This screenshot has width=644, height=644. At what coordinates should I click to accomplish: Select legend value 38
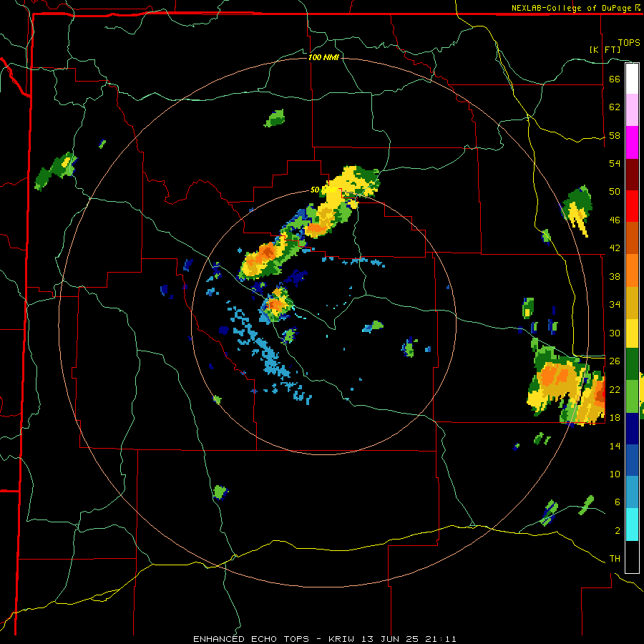click(x=615, y=276)
